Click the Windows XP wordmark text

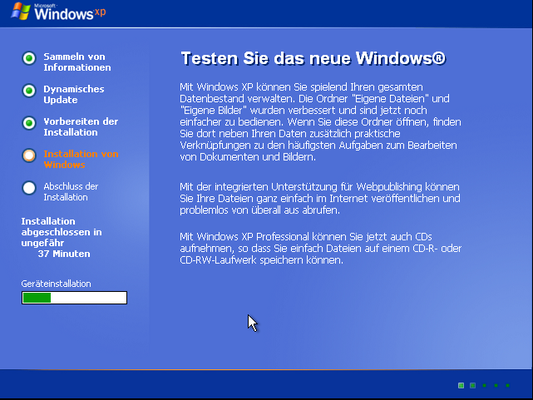coord(70,13)
